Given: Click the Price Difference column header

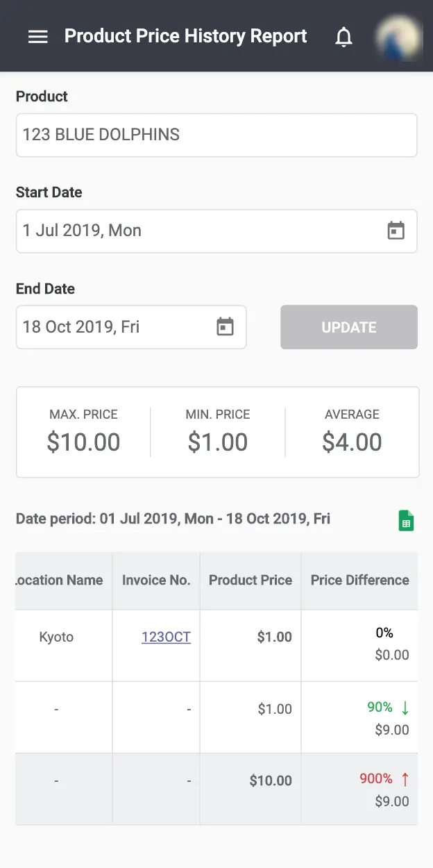Looking at the screenshot, I should click(359, 581).
